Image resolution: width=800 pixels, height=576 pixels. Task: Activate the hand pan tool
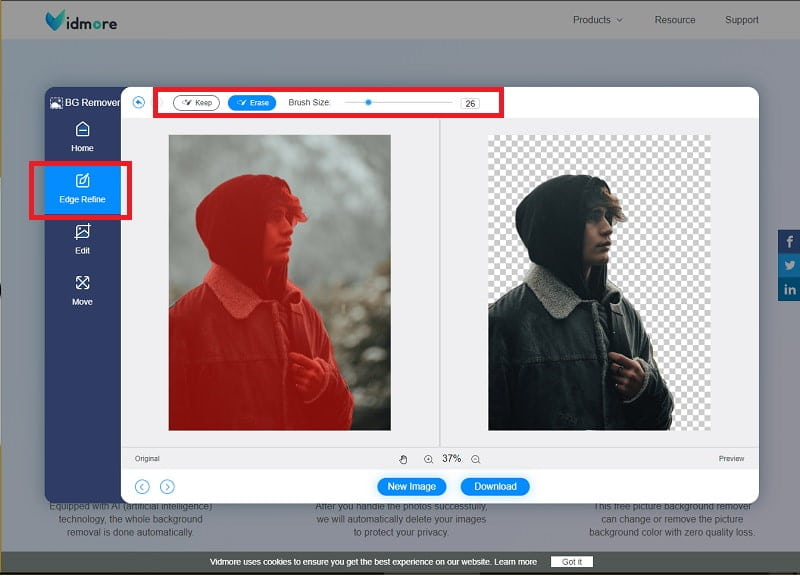404,459
